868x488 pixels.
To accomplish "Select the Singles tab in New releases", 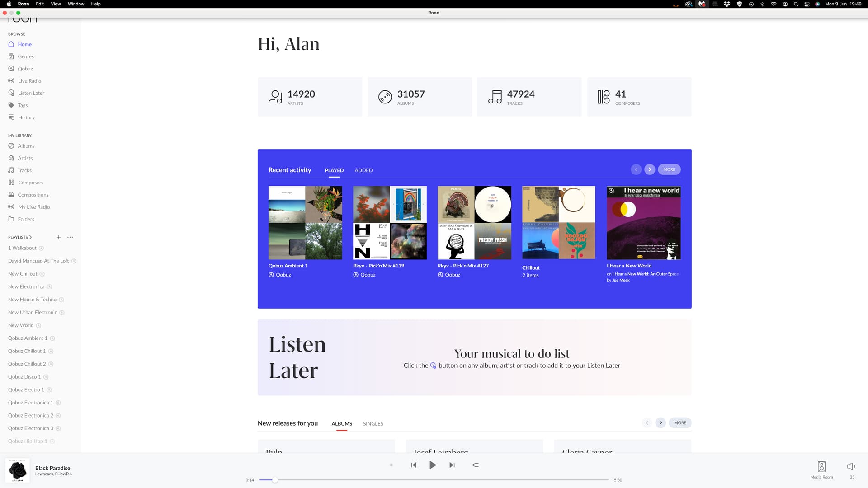I will 373,424.
